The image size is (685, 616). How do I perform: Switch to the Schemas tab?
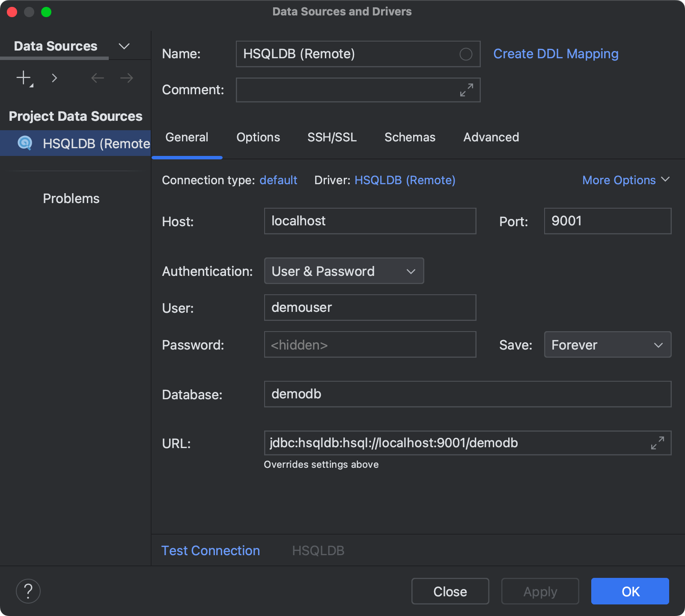click(409, 137)
